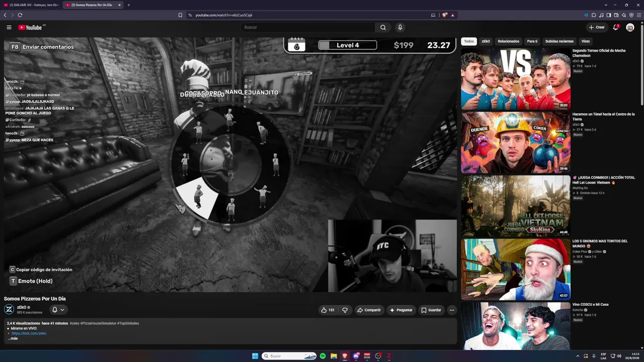Open the Brave Wallet icon
The height and width of the screenshot is (362, 644).
click(616, 15)
